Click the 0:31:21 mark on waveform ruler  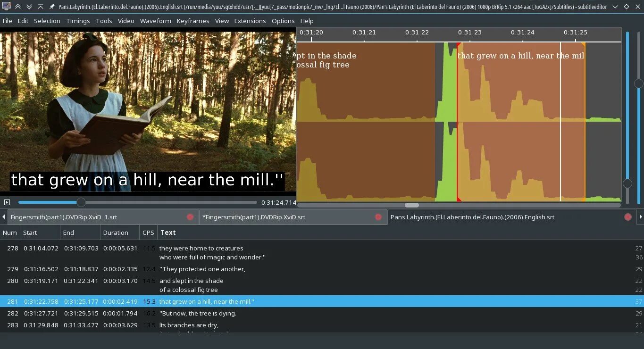[364, 33]
